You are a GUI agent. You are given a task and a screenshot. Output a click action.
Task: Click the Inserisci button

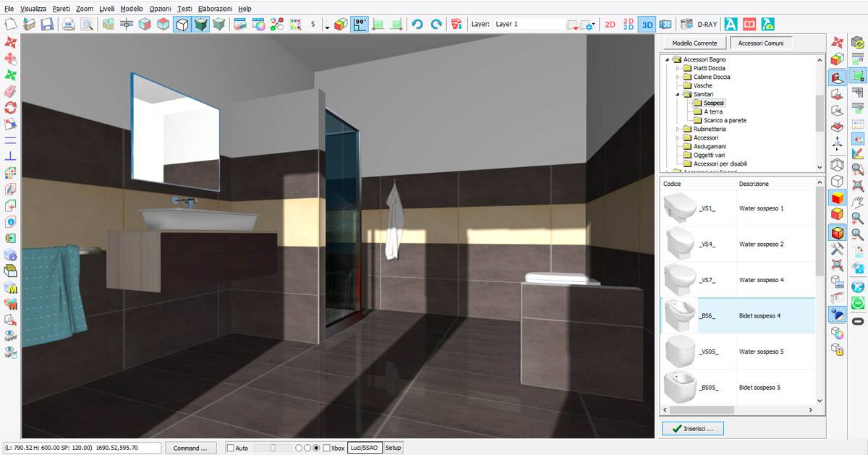[x=693, y=429]
